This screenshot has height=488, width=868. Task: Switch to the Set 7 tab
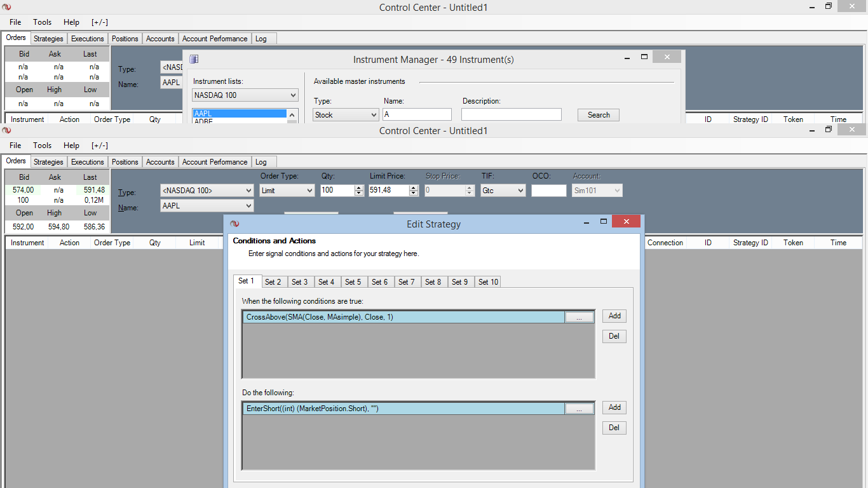point(407,282)
